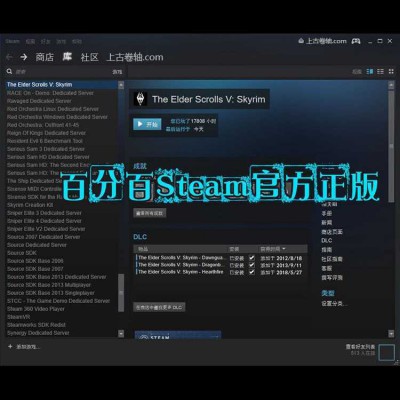Uncheck the Dragonborn DLC checkbox
This screenshot has height=400, width=400.
coord(252,265)
